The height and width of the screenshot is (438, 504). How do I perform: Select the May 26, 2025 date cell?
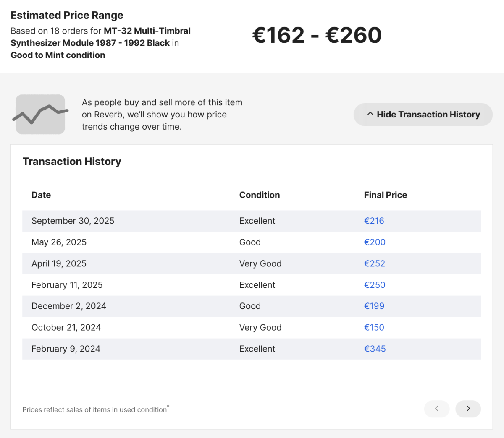coord(59,242)
